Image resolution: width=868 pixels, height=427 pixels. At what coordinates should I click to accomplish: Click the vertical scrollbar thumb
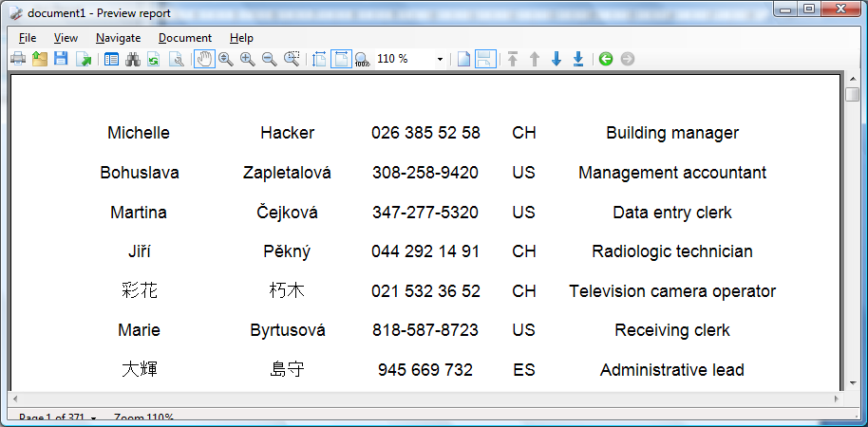pyautogui.click(x=853, y=95)
